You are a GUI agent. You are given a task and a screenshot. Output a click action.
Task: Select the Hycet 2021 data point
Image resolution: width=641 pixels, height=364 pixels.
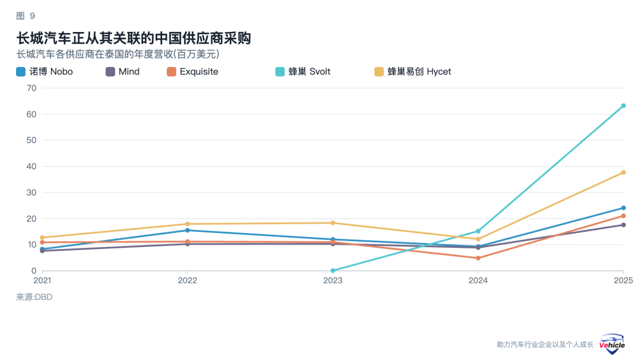click(x=42, y=237)
